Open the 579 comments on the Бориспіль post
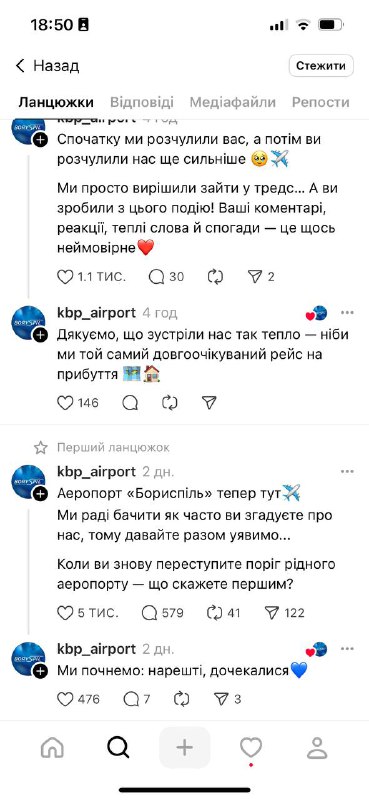The height and width of the screenshot is (800, 369). (150, 613)
